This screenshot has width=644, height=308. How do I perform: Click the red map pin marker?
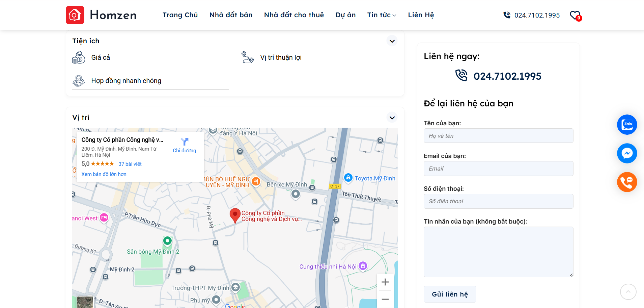click(x=235, y=215)
